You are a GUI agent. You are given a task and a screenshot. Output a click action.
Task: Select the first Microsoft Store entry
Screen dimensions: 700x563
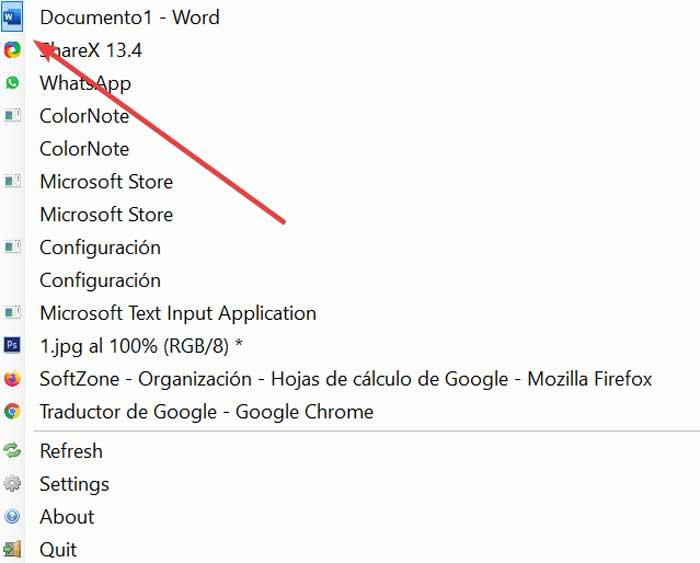click(x=106, y=182)
